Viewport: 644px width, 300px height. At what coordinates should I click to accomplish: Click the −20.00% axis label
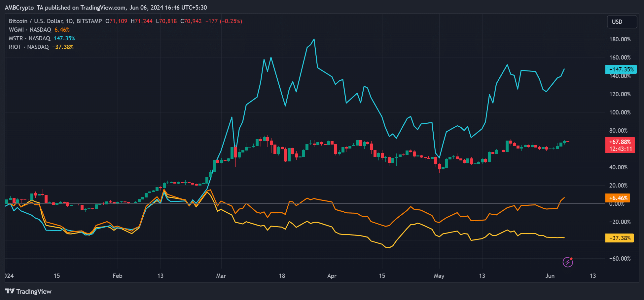click(620, 222)
